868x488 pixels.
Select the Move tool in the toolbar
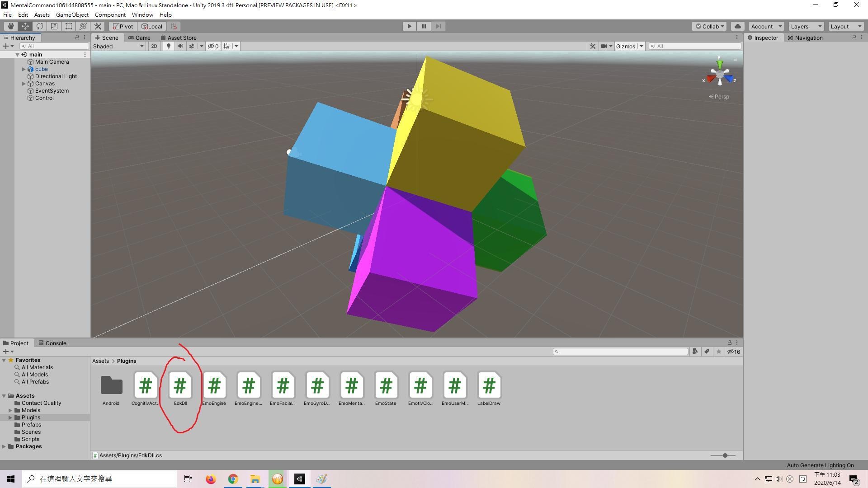[x=25, y=26]
